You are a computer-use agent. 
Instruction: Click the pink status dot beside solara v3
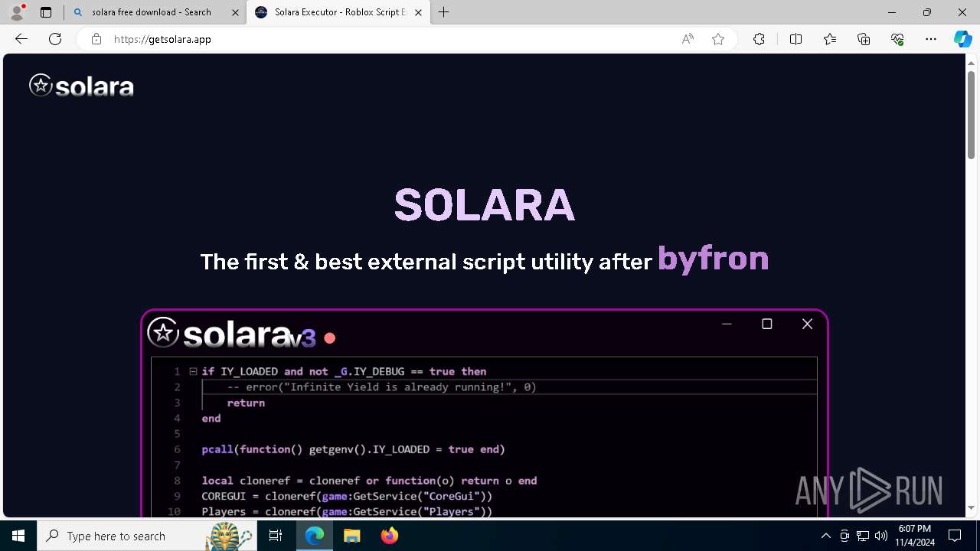click(x=330, y=337)
